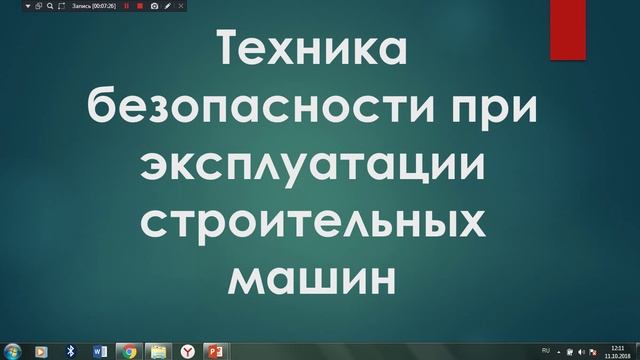Viewport: 640px width, 360px height.
Task: Select the capture-area region icon
Action: tap(61, 6)
